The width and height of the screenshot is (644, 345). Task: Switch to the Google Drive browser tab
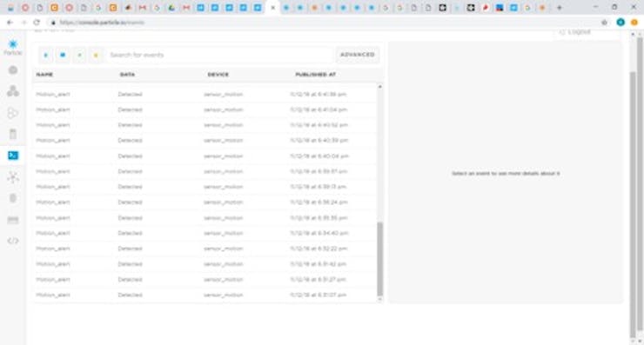click(x=171, y=7)
